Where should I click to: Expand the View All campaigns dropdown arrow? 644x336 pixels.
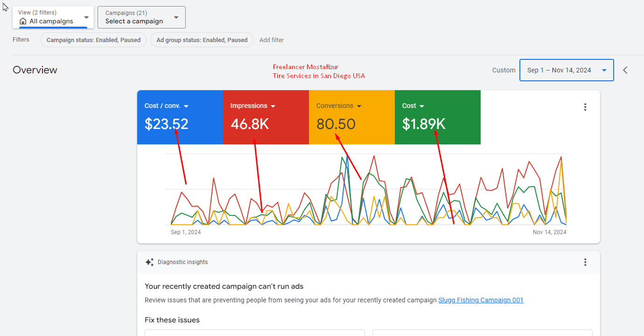tap(86, 18)
